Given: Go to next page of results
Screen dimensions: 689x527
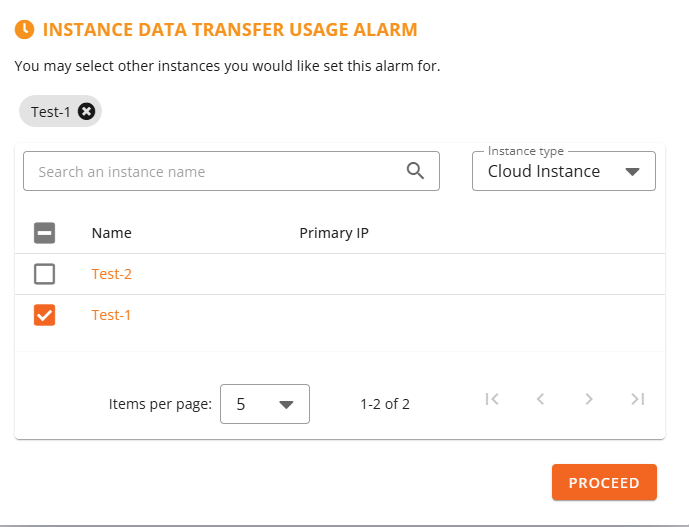Looking at the screenshot, I should (x=589, y=399).
